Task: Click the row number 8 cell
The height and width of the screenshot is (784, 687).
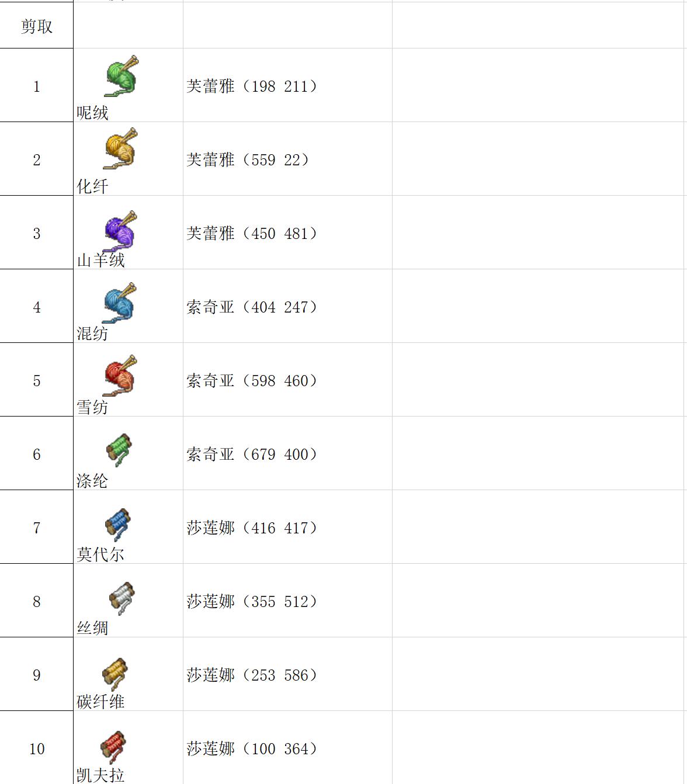Action: [x=36, y=602]
